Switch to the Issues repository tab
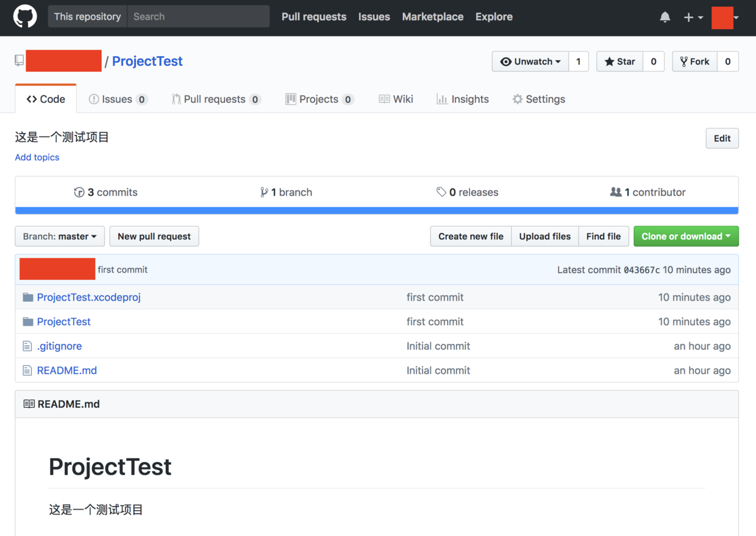The height and width of the screenshot is (536, 756). tap(118, 99)
